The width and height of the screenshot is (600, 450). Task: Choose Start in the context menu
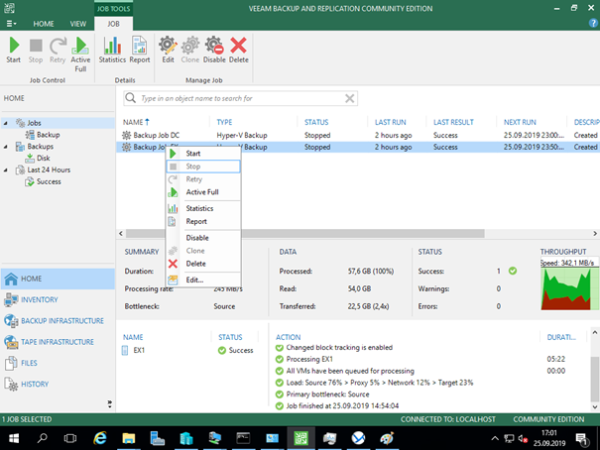point(195,154)
